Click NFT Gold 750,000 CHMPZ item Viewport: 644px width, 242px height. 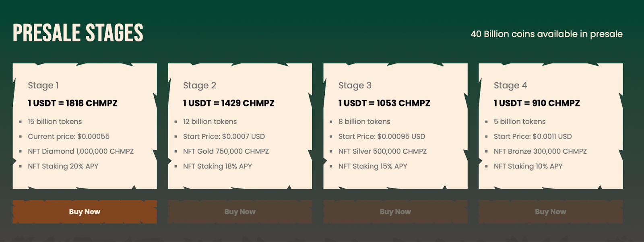(226, 152)
